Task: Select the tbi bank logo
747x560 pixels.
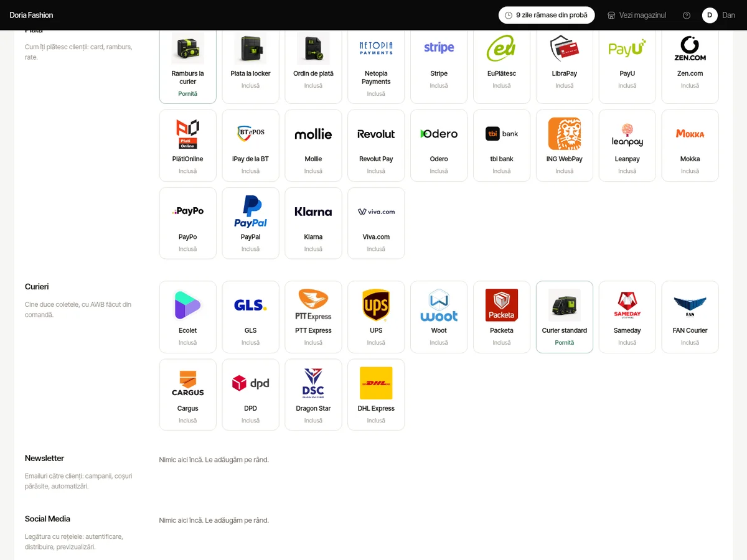Action: coord(502,134)
